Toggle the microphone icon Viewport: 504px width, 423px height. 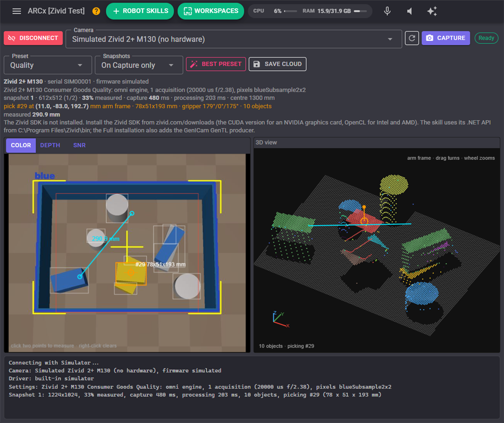(x=387, y=11)
